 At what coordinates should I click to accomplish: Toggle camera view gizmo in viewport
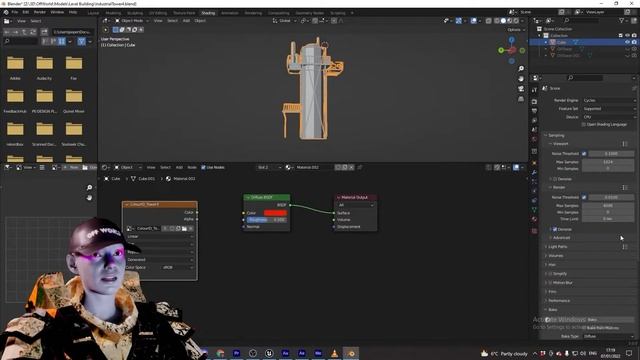coord(521,89)
